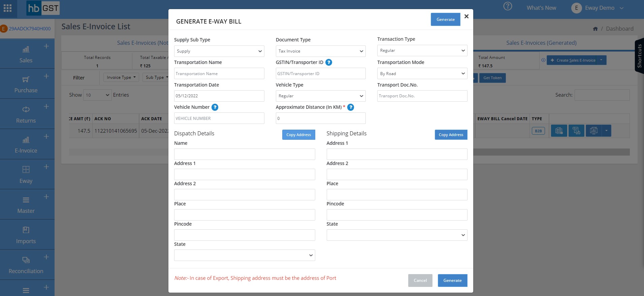Open the row actions dropdown arrow
The image size is (644, 296).
[x=606, y=131]
